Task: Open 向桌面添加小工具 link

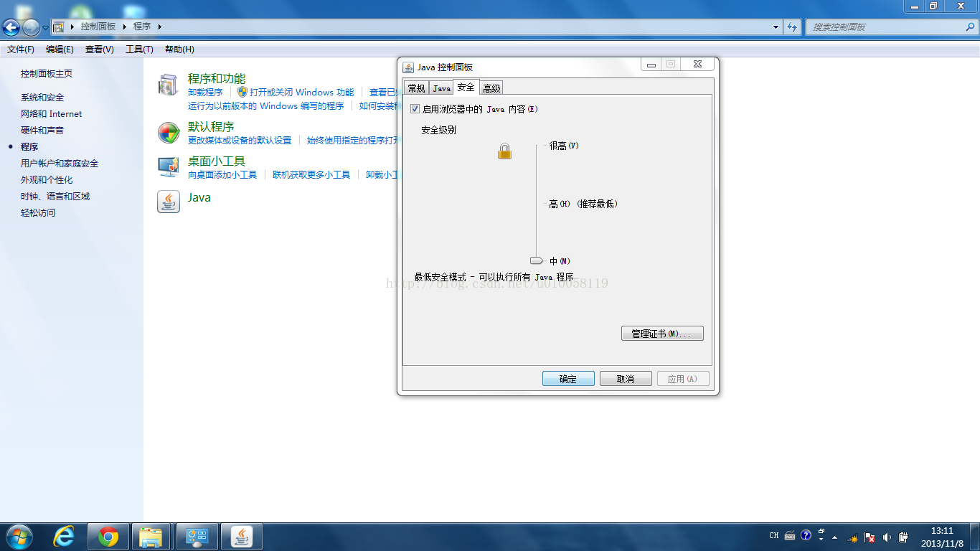Action: point(222,174)
